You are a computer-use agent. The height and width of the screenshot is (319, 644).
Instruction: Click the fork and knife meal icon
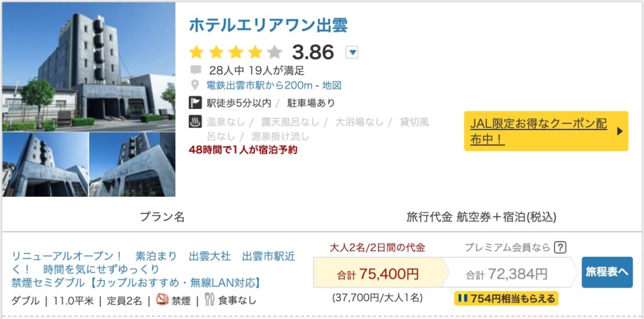[209, 300]
